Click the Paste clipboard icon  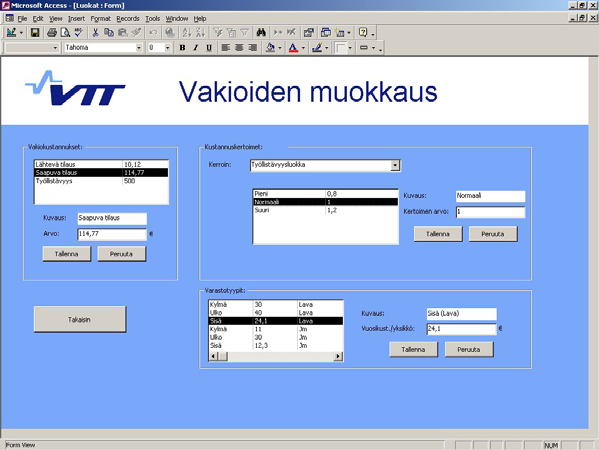click(123, 32)
